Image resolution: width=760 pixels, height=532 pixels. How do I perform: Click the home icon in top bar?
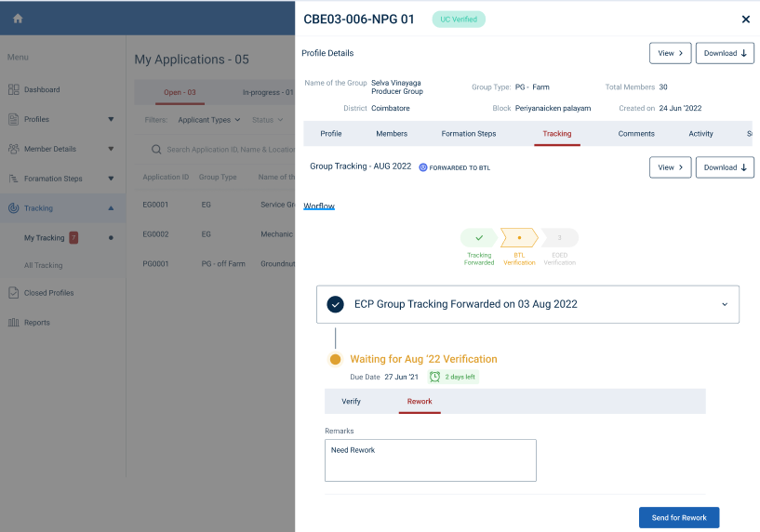tap(18, 19)
